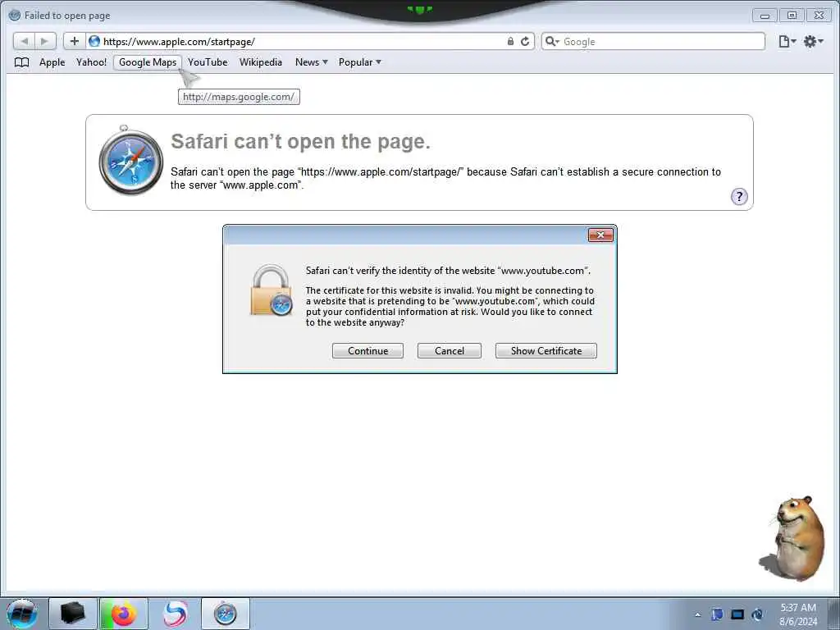840x630 pixels.
Task: Click the padlock certificate icon in dialog
Action: click(x=271, y=290)
